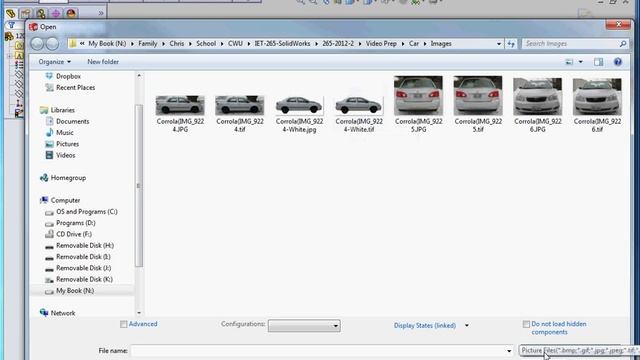The image size is (640, 360).
Task: Open the Picture Files type filter dropdown
Action: point(579,351)
